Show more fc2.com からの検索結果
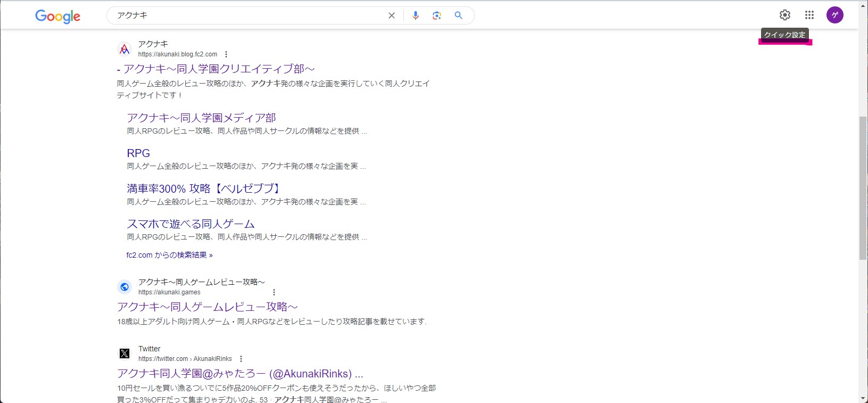This screenshot has width=868, height=403. (x=169, y=255)
